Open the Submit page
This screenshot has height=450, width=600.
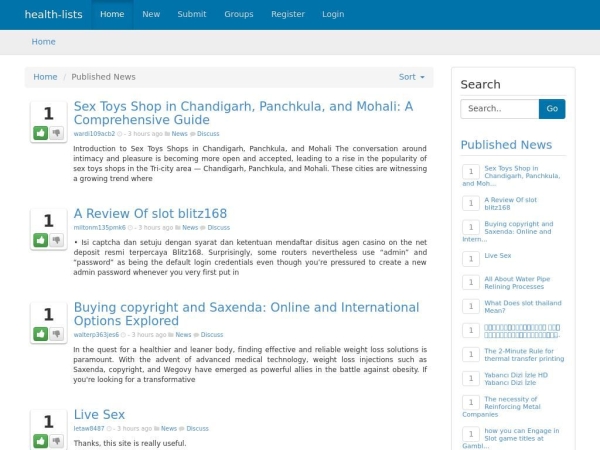pyautogui.click(x=192, y=15)
